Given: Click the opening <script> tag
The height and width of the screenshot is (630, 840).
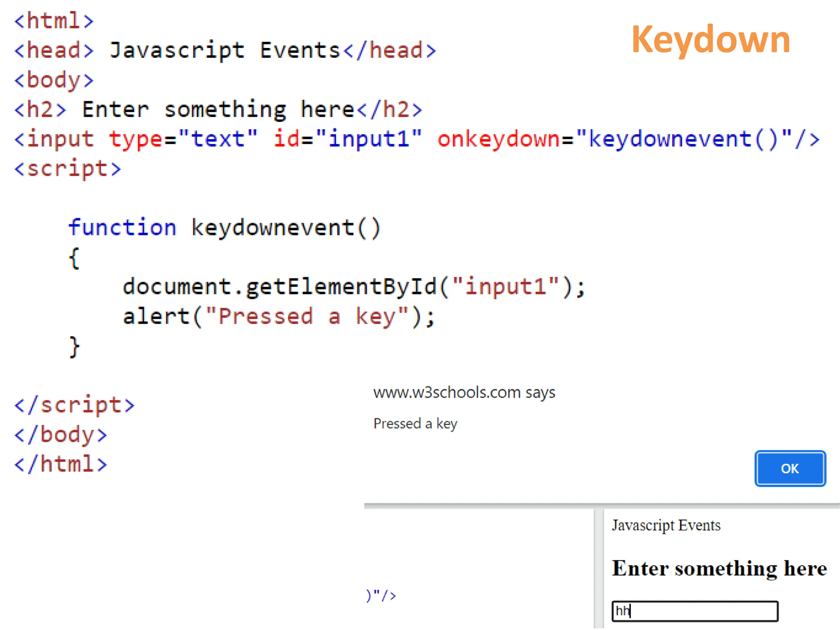Looking at the screenshot, I should coord(68,169).
